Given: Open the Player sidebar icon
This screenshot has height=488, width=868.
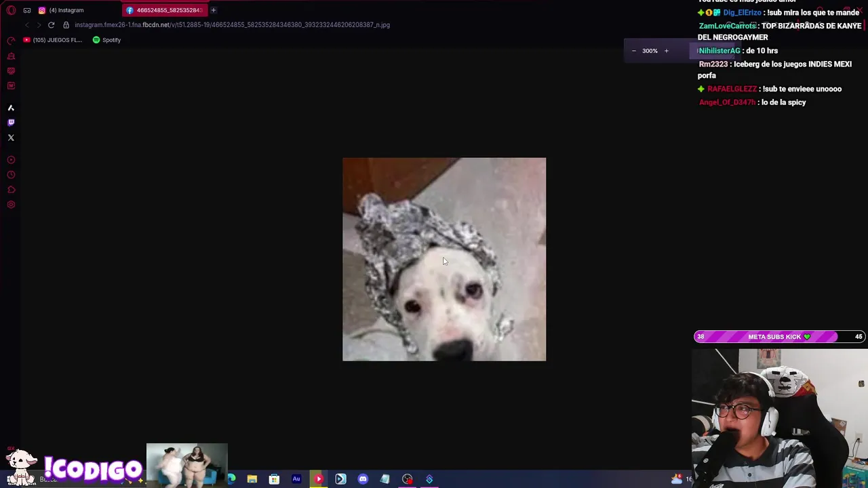Looking at the screenshot, I should (11, 160).
